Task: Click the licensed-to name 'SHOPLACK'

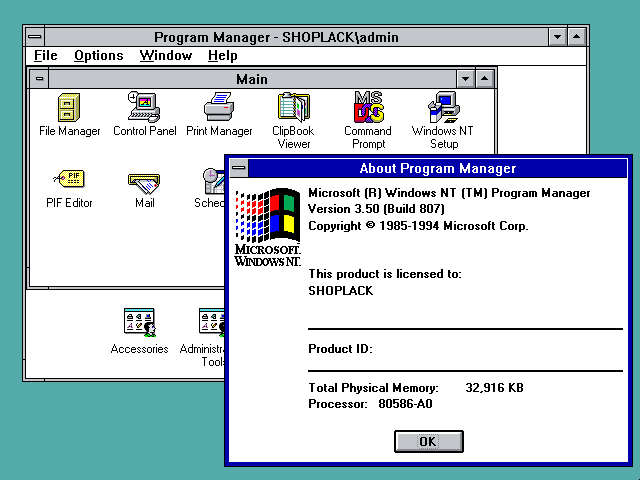Action: (x=340, y=291)
